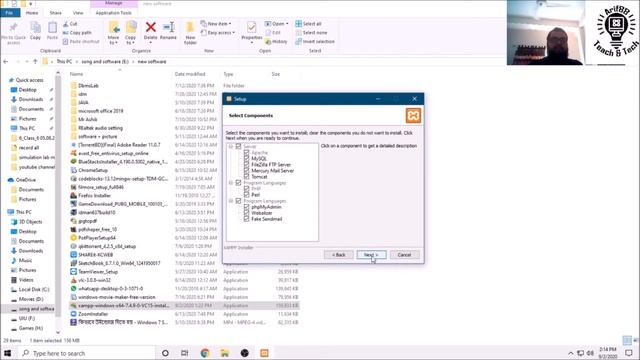The height and width of the screenshot is (360, 640).
Task: Open Task View on taskbar
Action: pos(184,353)
